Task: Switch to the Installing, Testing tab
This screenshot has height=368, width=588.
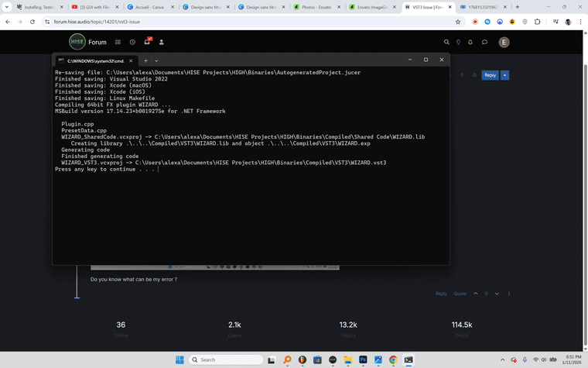Action: pos(40,7)
